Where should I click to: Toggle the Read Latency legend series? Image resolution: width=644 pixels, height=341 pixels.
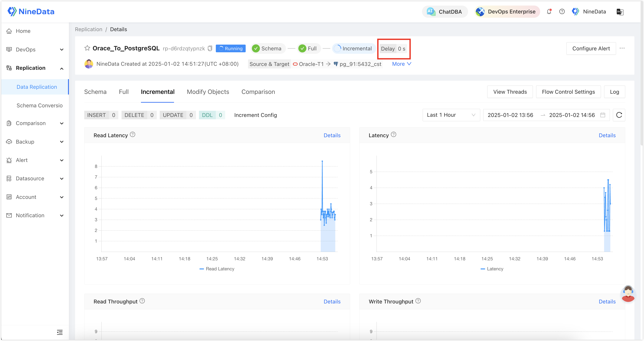217,269
